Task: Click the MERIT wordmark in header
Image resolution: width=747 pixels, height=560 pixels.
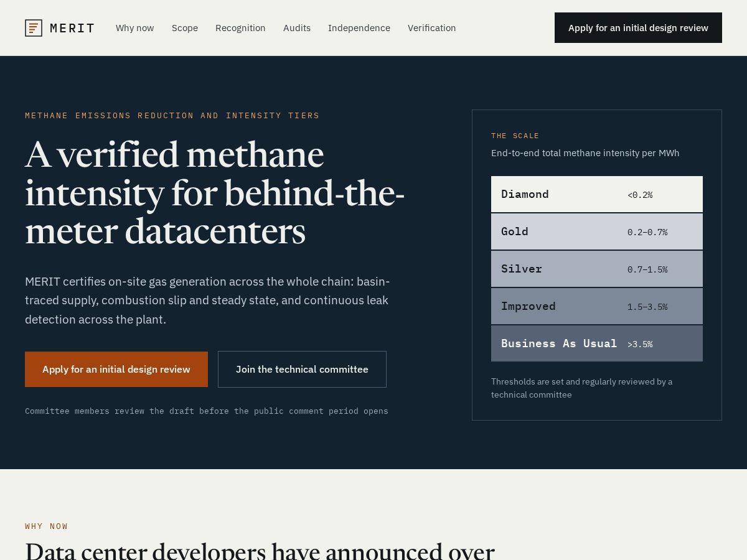Action: tap(72, 28)
